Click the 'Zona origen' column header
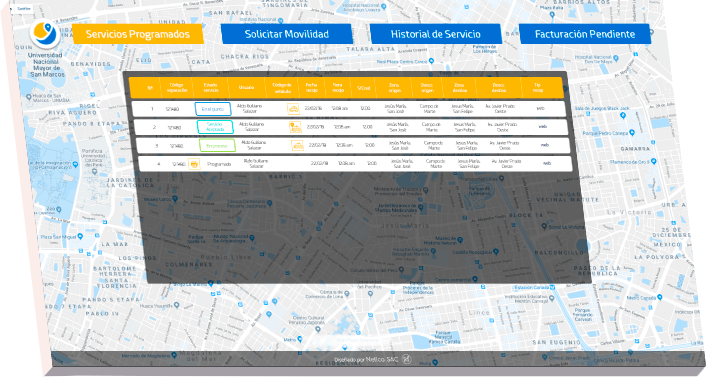The image size is (706, 378). [x=394, y=88]
